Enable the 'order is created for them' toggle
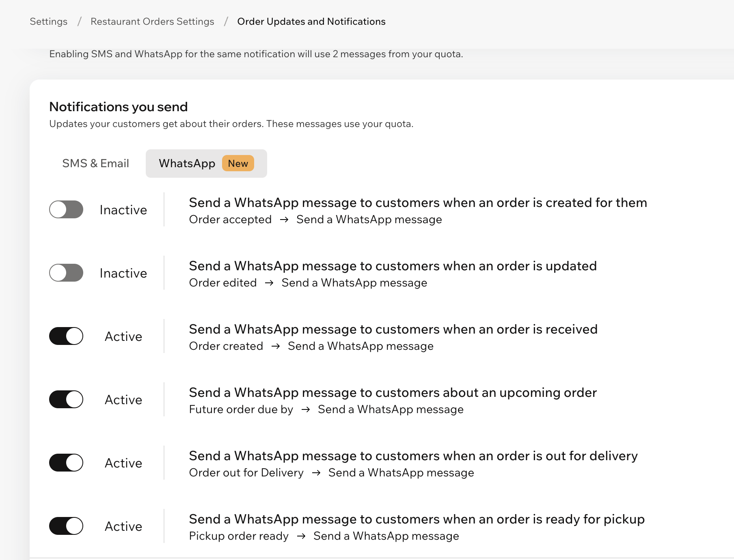This screenshot has height=560, width=734. [x=66, y=209]
